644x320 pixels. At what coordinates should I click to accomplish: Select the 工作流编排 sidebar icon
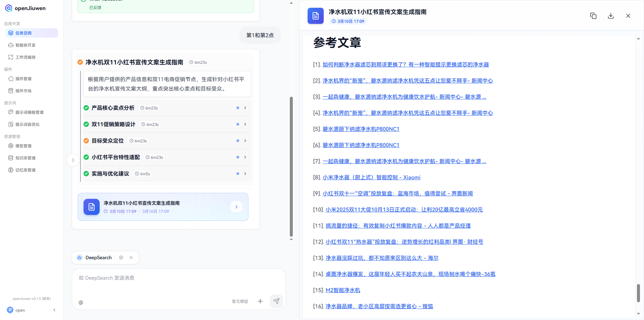pos(11,57)
